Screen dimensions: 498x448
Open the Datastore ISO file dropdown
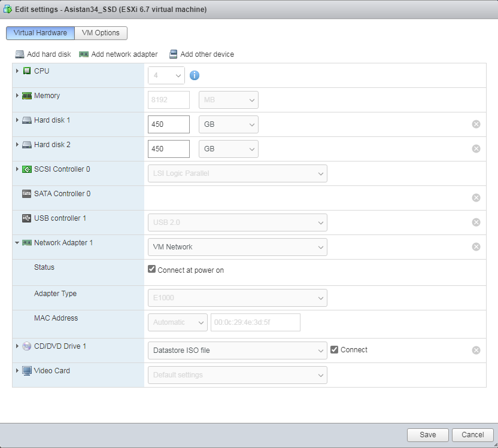[237, 351]
